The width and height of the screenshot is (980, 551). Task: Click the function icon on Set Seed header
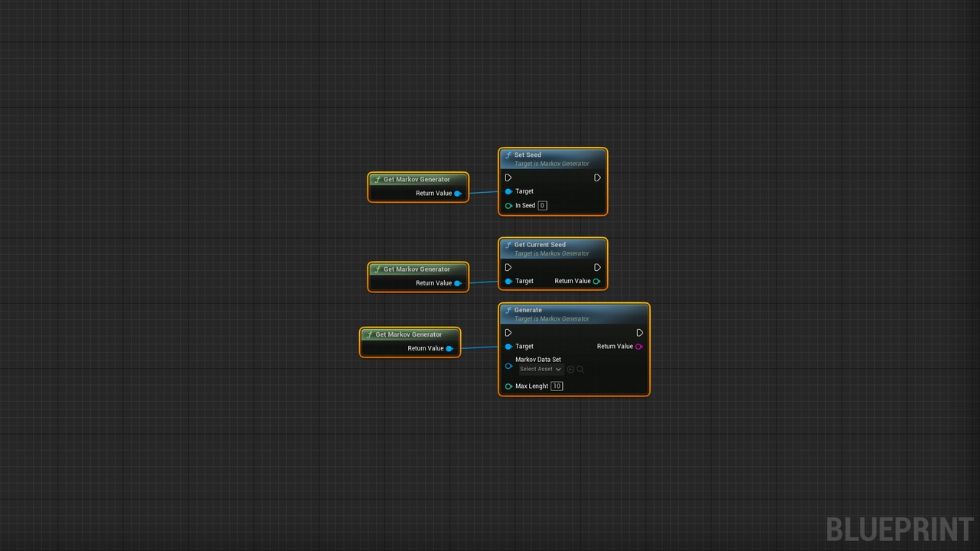coord(508,155)
